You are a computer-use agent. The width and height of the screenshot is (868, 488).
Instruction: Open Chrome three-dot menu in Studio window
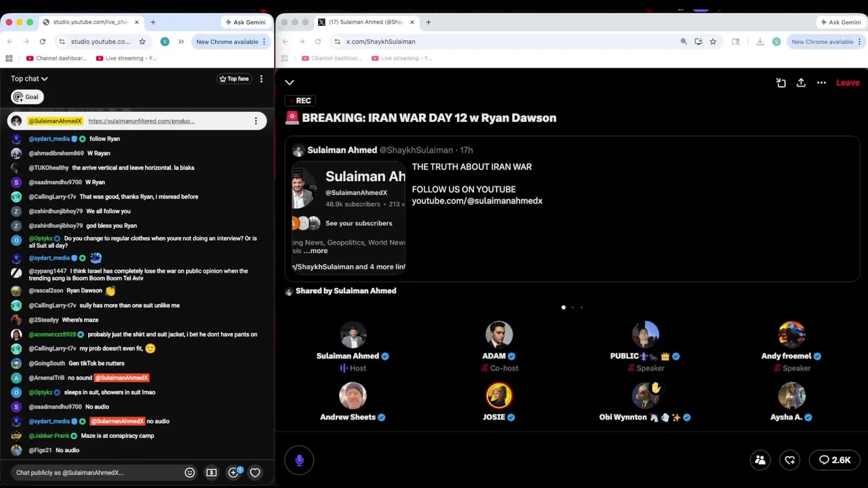point(264,41)
